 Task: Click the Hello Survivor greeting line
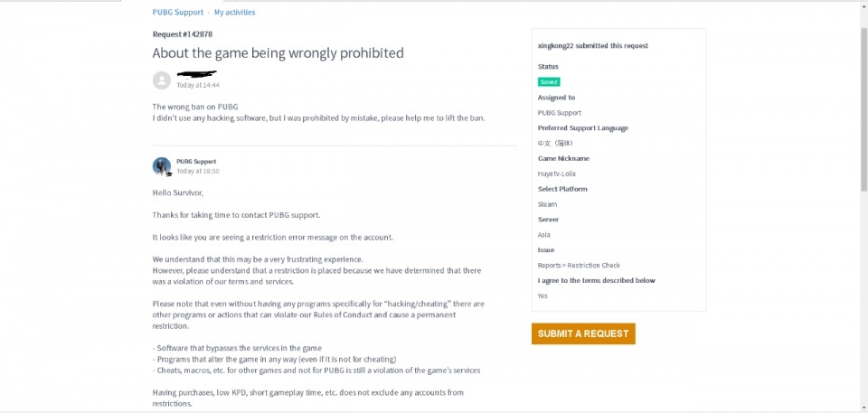pos(178,192)
